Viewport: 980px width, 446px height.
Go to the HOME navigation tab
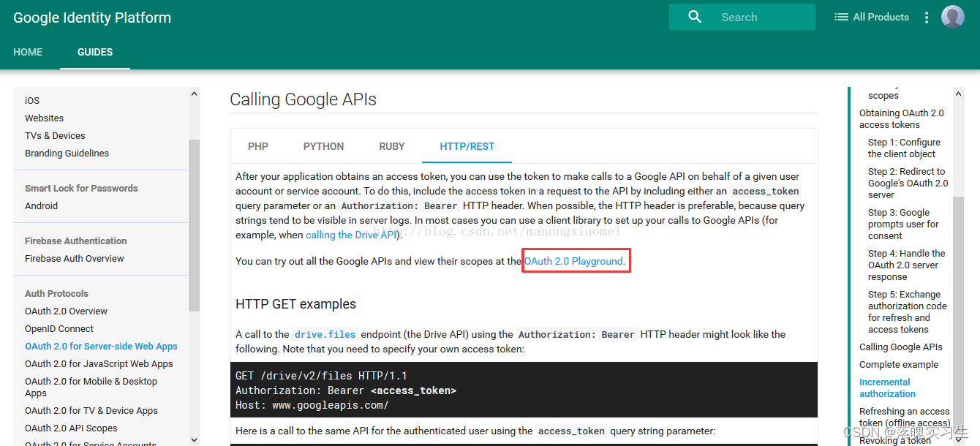pos(28,52)
